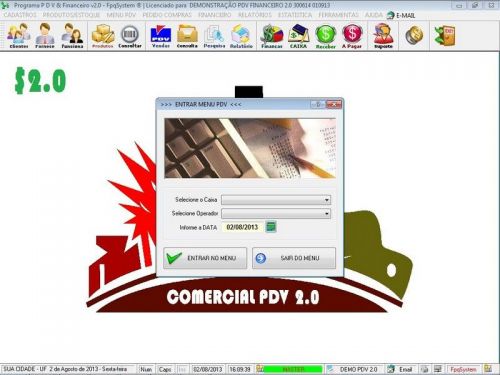Open the Consulta folder icon
Image resolution: width=500 pixels, height=375 pixels.
[x=187, y=36]
